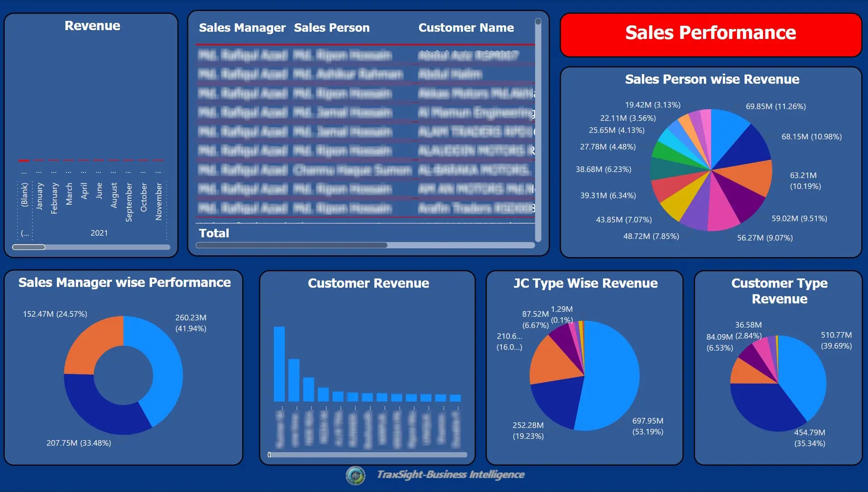This screenshot has width=868, height=492.
Task: Click the TraxSight-Business Intelligence footer text
Action: [450, 475]
